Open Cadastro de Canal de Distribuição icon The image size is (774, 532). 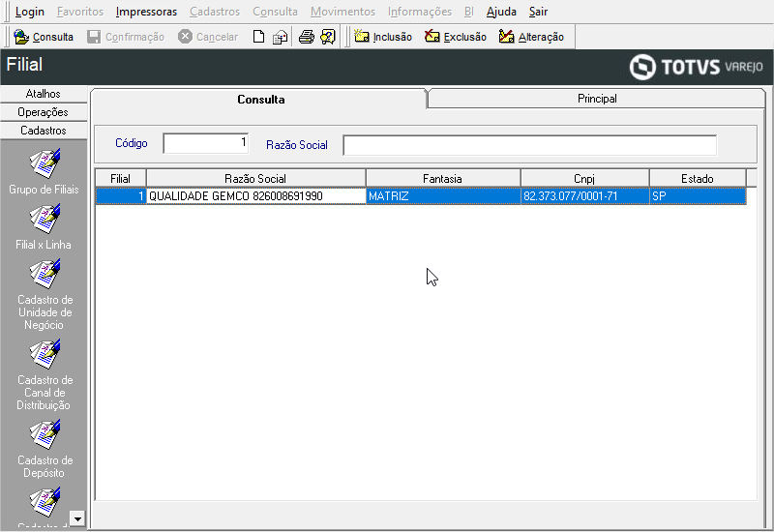pyautogui.click(x=44, y=355)
